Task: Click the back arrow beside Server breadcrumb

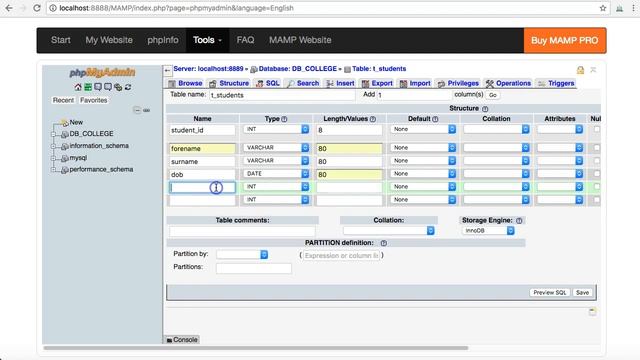Action: click(167, 70)
